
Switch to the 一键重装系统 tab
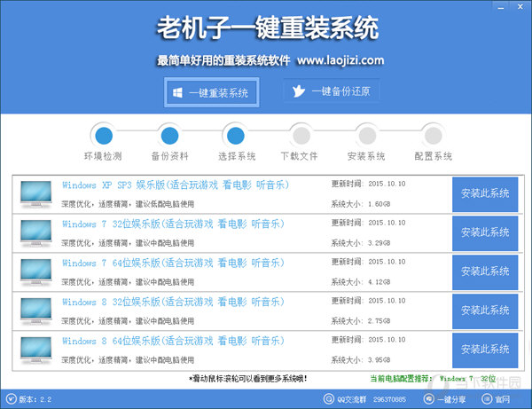(213, 92)
